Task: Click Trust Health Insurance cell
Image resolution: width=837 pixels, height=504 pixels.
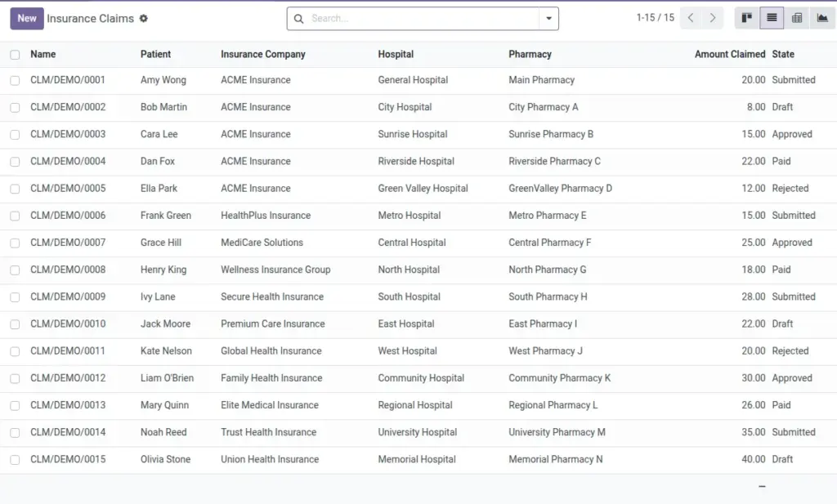Action: click(268, 432)
